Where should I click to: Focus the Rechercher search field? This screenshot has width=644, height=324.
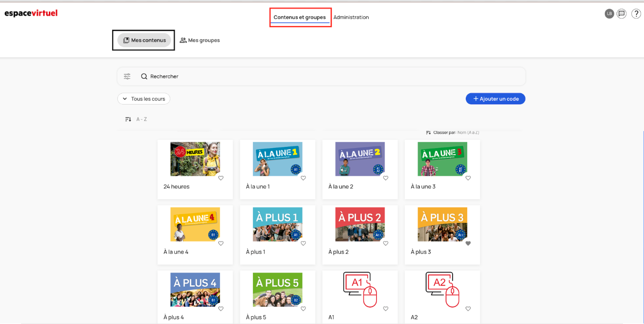pos(321,76)
